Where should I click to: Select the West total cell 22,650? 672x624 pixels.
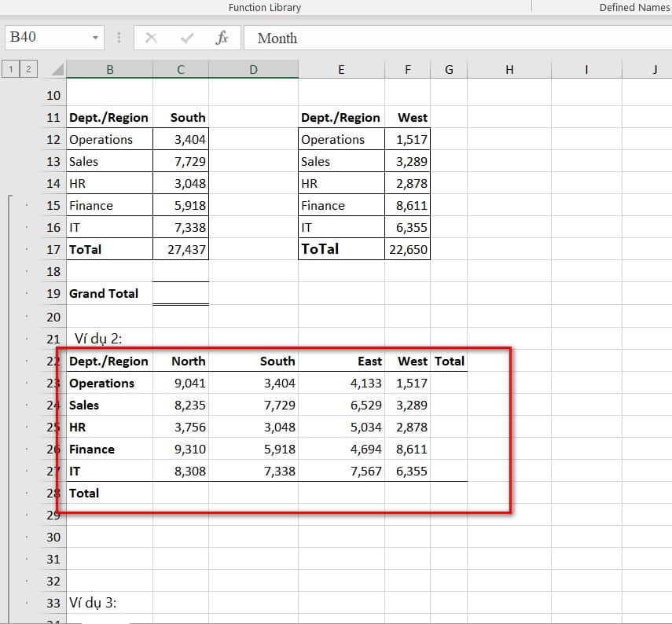tap(407, 249)
